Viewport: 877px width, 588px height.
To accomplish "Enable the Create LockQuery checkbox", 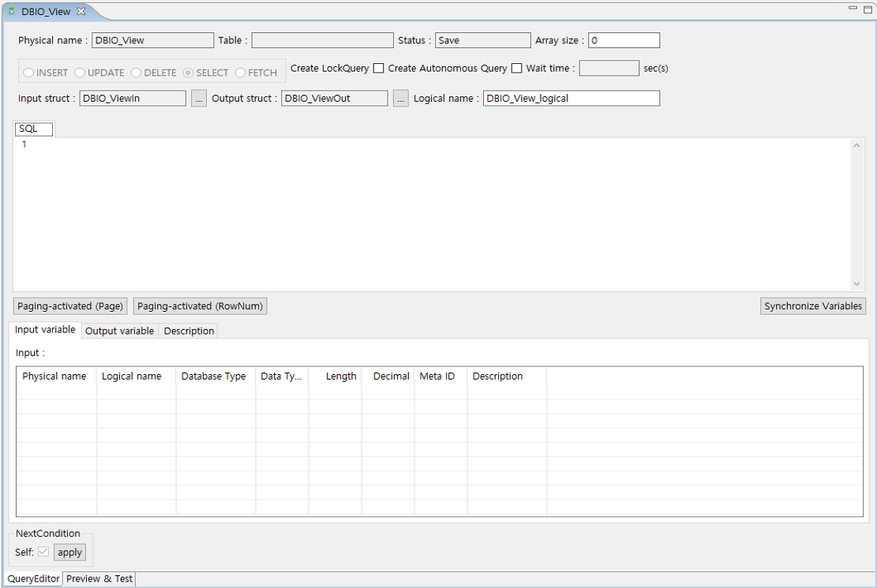I will pyautogui.click(x=379, y=69).
